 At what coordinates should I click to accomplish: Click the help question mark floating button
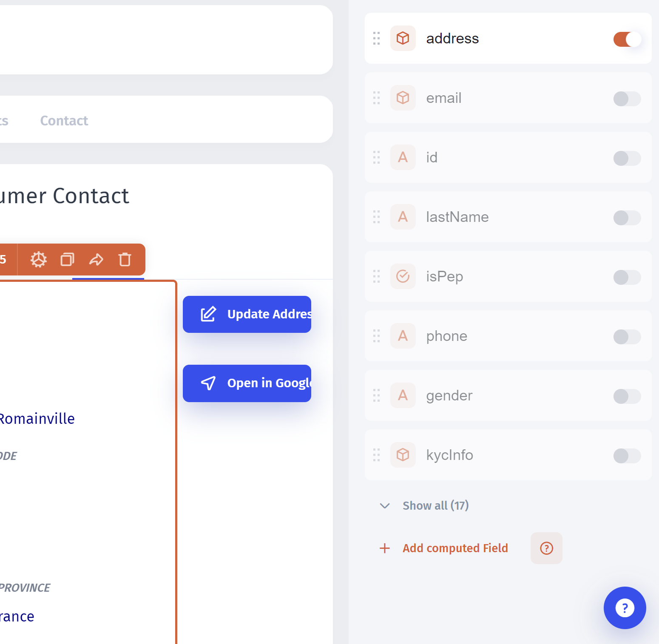(625, 607)
